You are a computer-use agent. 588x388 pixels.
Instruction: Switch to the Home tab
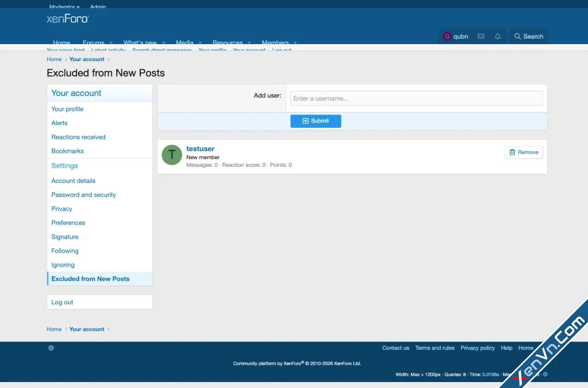click(x=62, y=42)
